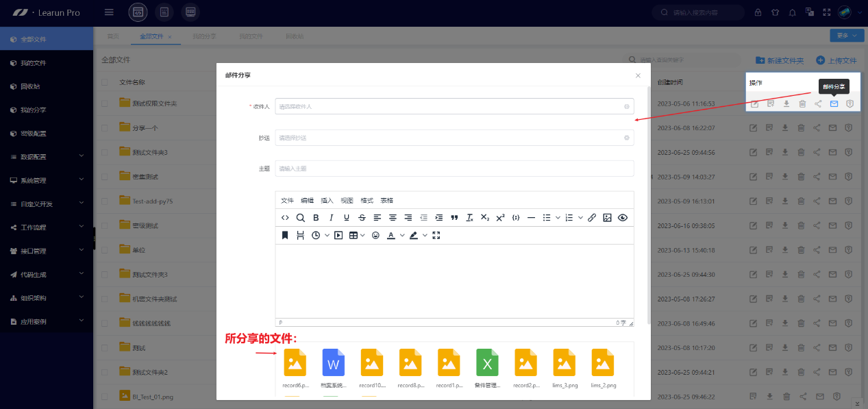Click the numbered list icon in editor
This screenshot has width=868, height=409.
(x=569, y=218)
